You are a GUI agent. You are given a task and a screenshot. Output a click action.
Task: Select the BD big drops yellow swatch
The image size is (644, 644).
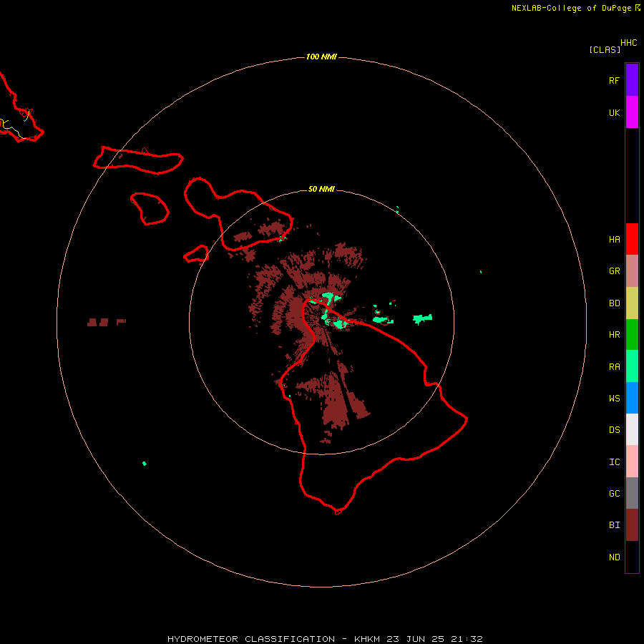(x=632, y=303)
